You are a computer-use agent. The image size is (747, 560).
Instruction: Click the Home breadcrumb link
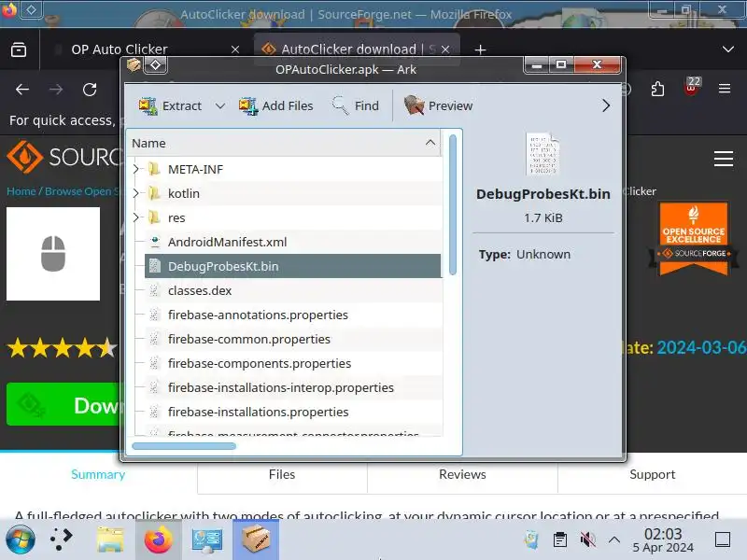(x=21, y=191)
